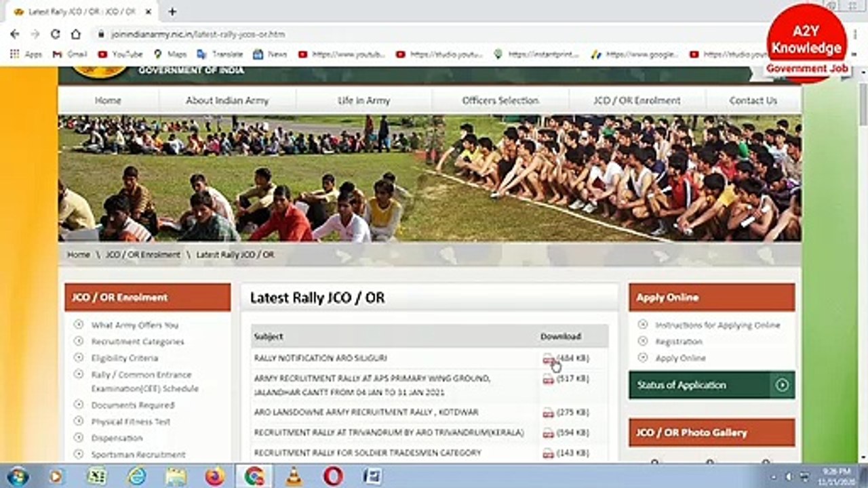Open Internet Explorer from the taskbar

pos(137,476)
